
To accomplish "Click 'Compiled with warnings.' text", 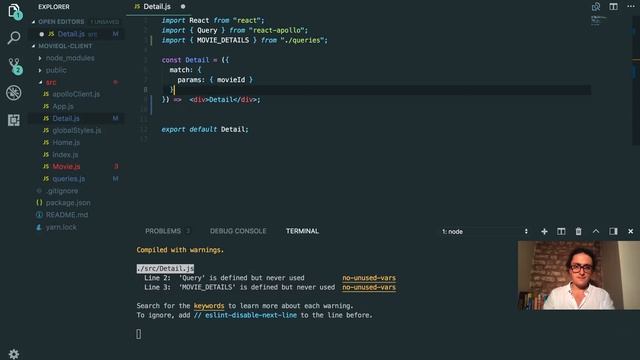I will point(180,250).
